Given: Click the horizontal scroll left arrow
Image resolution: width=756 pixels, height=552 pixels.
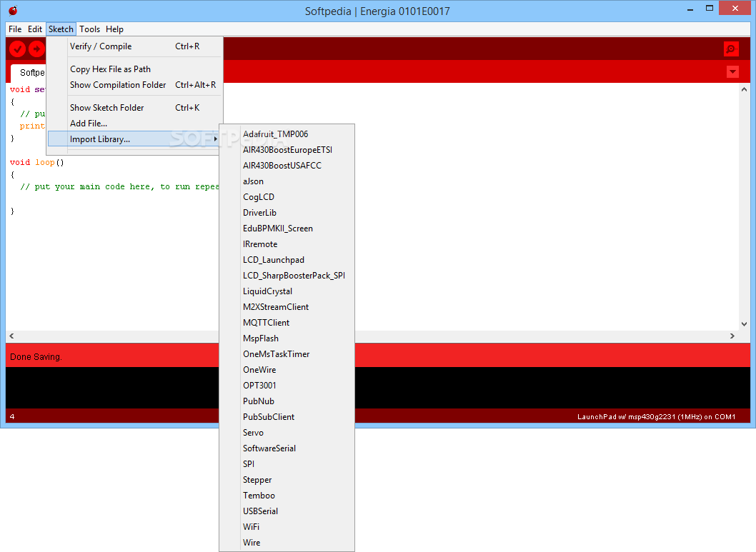Looking at the screenshot, I should pyautogui.click(x=11, y=336).
